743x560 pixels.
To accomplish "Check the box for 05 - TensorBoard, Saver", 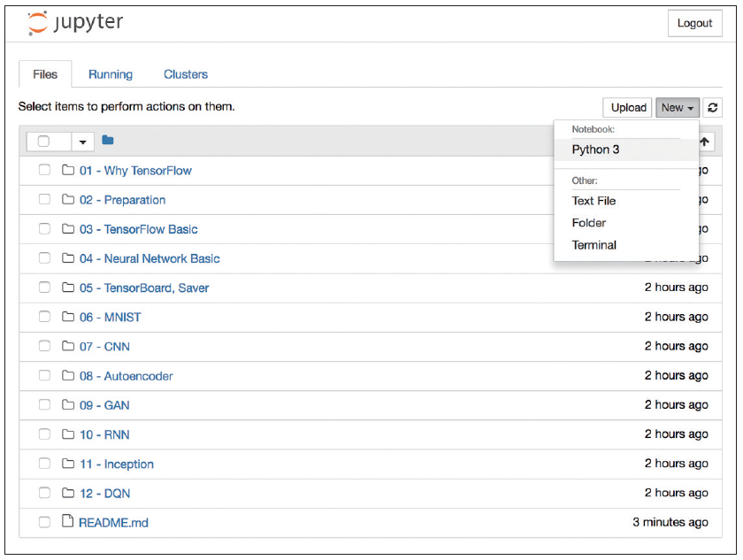I will tap(44, 288).
